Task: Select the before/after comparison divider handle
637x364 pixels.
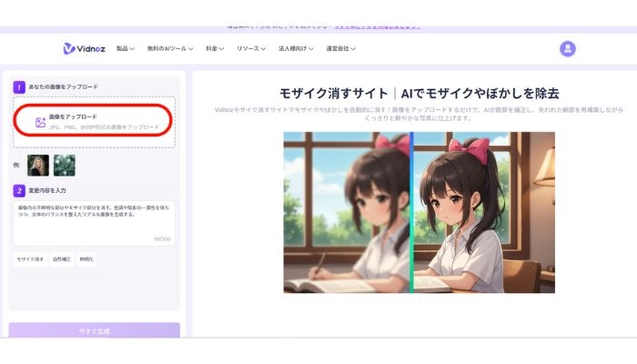Action: tap(411, 212)
